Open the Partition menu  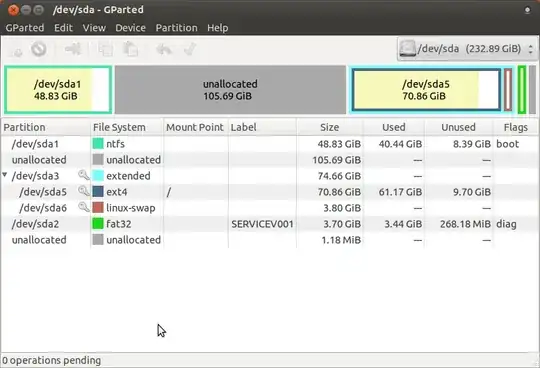pyautogui.click(x=177, y=28)
